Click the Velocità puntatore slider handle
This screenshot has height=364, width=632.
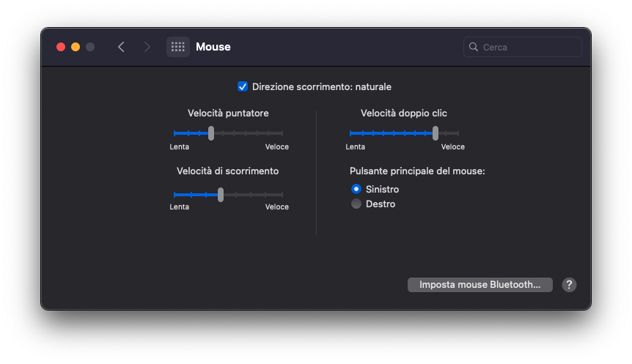pyautogui.click(x=211, y=133)
